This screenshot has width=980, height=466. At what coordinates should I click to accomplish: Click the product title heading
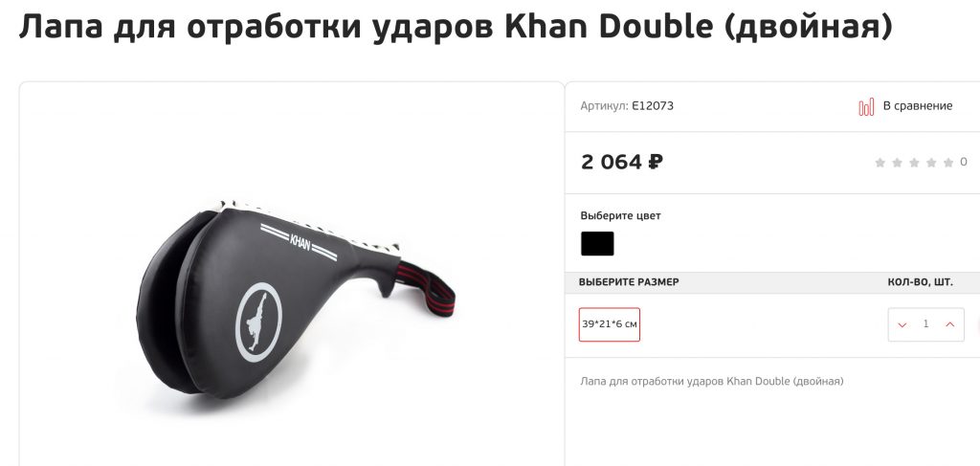456,26
